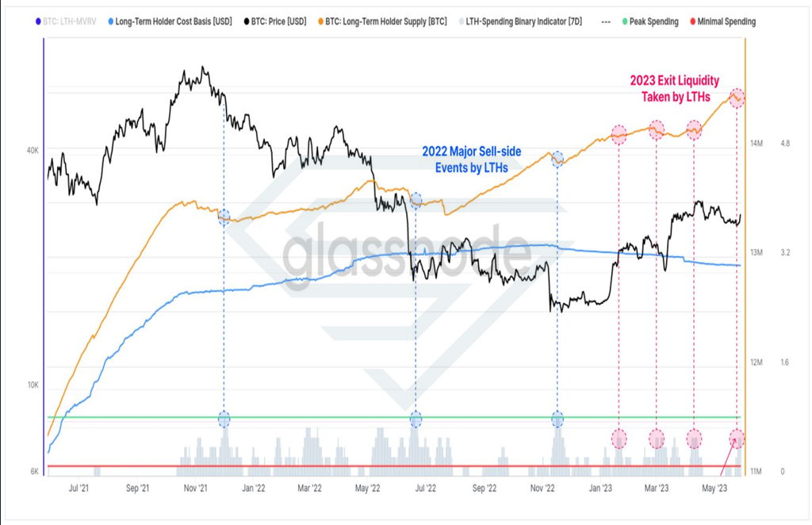Click the Nov '22 x-axis label
Image resolution: width=812 pixels, height=525 pixels.
(542, 489)
